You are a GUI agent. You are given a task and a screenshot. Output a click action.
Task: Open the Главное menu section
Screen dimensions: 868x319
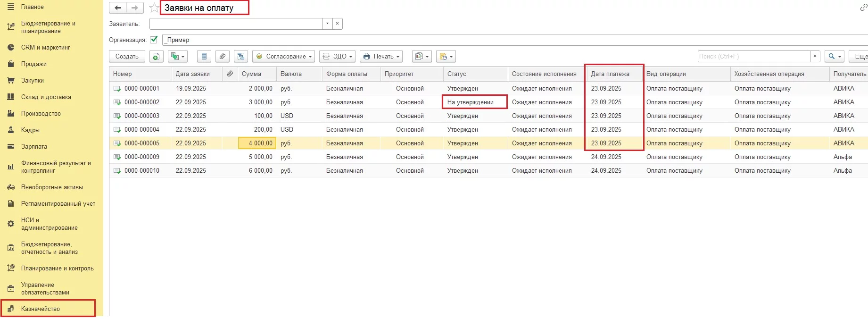click(33, 7)
